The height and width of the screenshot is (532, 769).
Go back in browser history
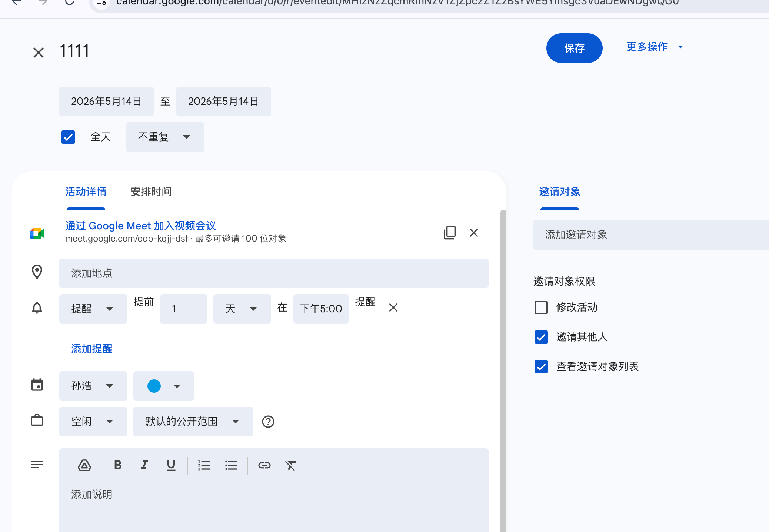tap(16, 2)
